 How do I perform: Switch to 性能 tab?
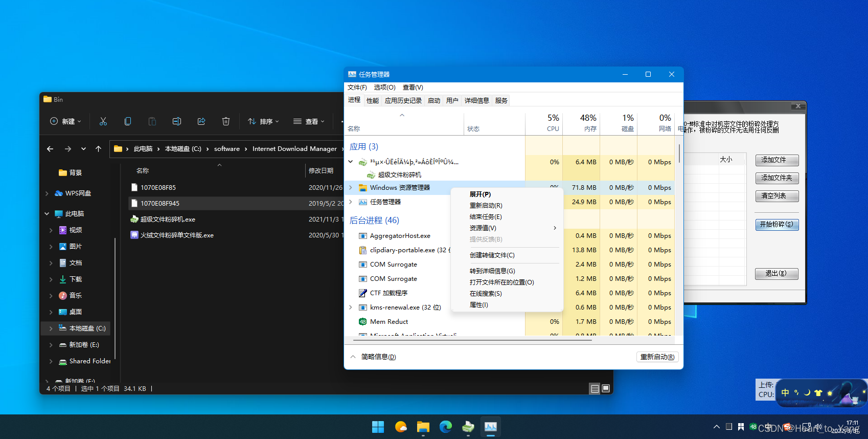coord(373,101)
